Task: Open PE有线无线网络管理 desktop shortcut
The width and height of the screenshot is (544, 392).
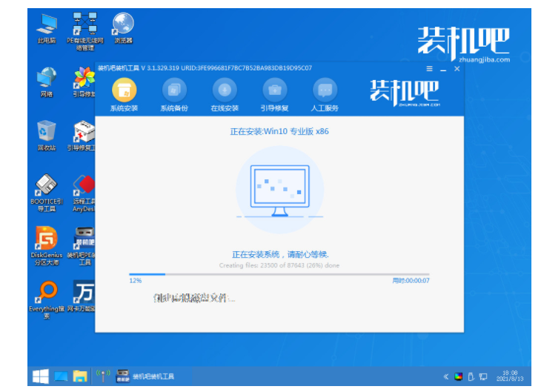Action: pos(85,32)
